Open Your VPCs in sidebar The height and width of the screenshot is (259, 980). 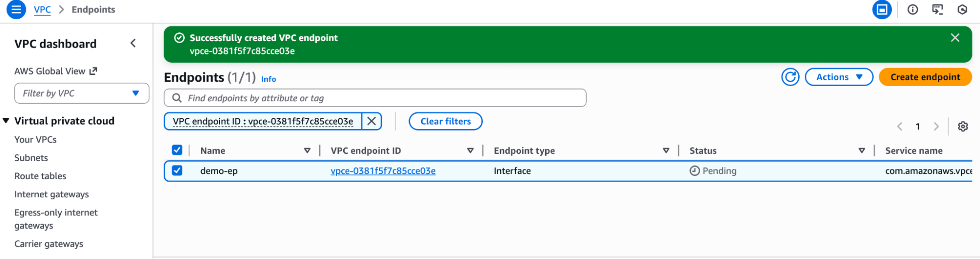35,140
